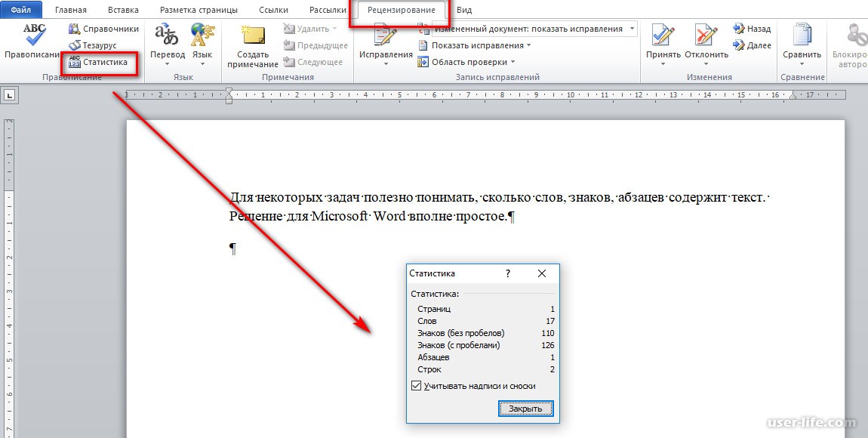The height and width of the screenshot is (438, 868).
Task: Expand the Исправления dropdown arrow
Action: pos(386,64)
